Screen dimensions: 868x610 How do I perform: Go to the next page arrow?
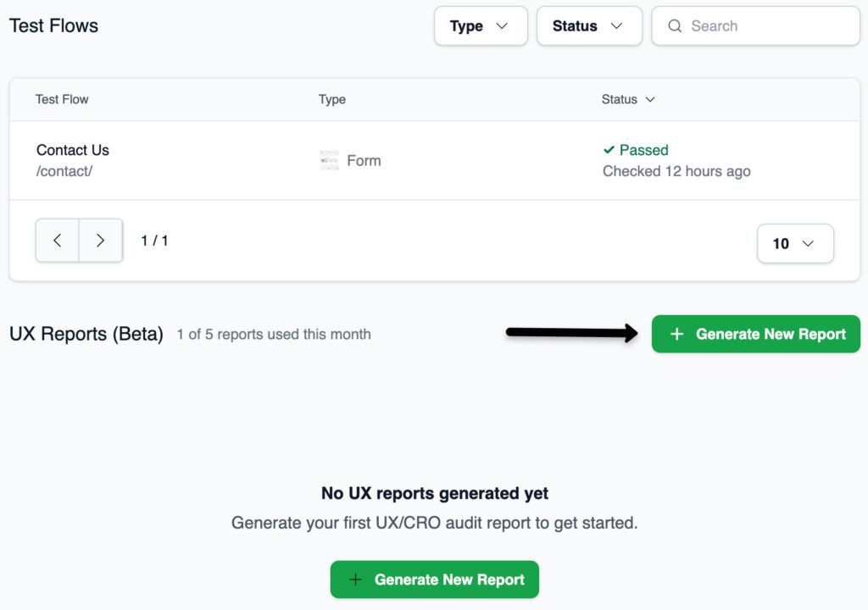tap(100, 241)
